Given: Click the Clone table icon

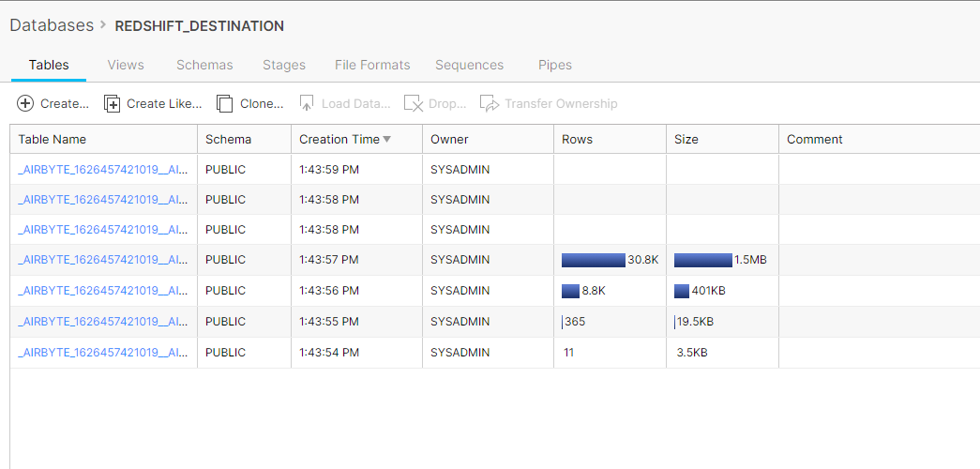Looking at the screenshot, I should point(225,103).
